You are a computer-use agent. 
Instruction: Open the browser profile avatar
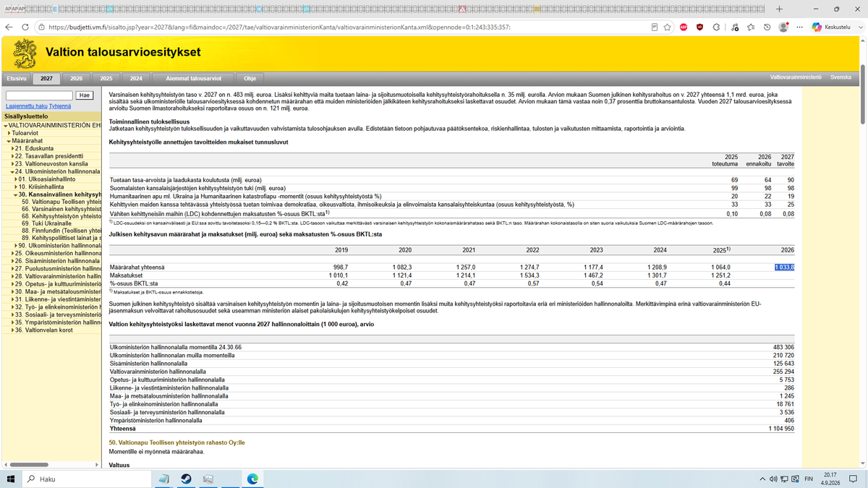(x=783, y=27)
